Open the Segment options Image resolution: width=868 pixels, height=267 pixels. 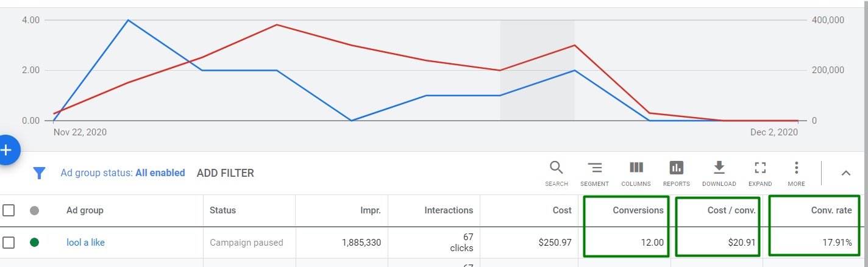tap(594, 173)
